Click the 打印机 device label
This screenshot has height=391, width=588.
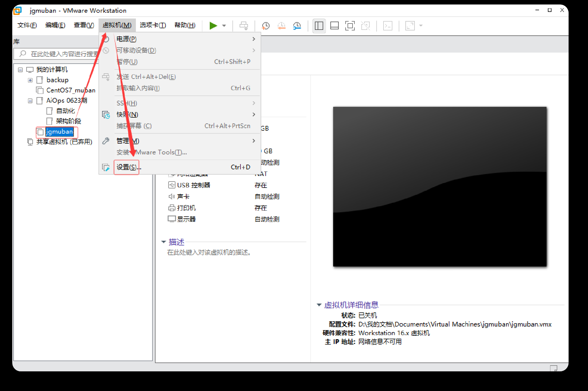click(186, 208)
